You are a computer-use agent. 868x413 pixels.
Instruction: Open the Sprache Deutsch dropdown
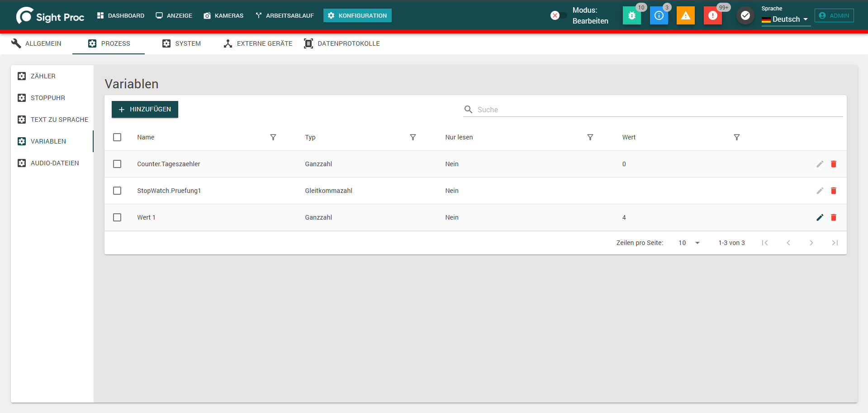click(786, 19)
